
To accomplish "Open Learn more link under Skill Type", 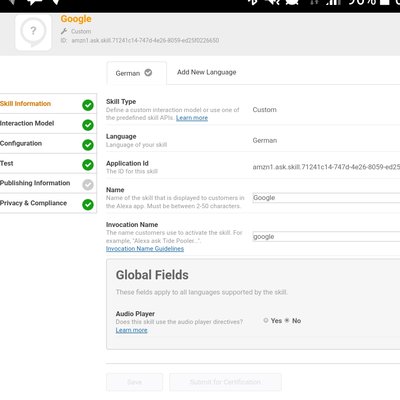I will [192, 118].
